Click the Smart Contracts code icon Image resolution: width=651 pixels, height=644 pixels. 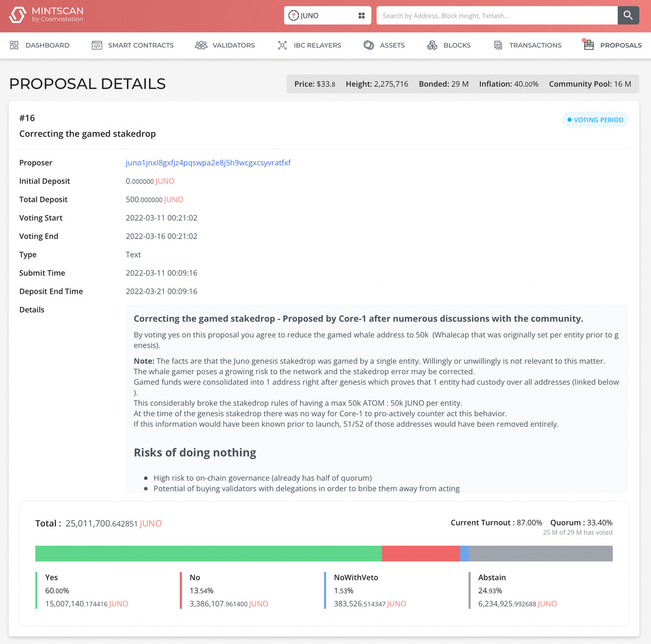[x=97, y=45]
